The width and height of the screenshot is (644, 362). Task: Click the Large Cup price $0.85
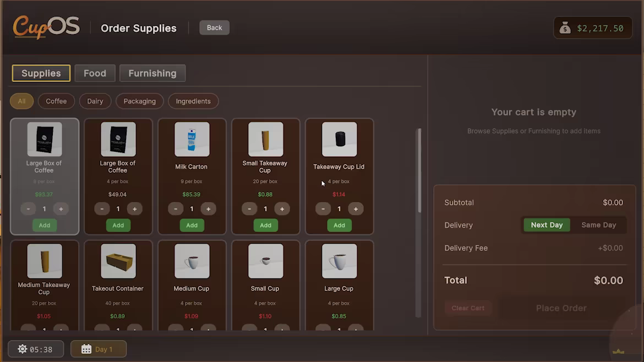[339, 316]
